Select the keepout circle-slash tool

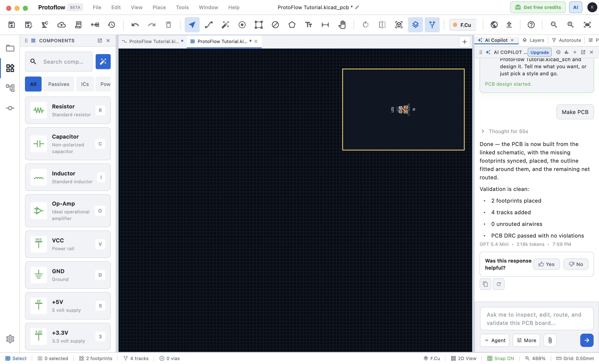275,25
